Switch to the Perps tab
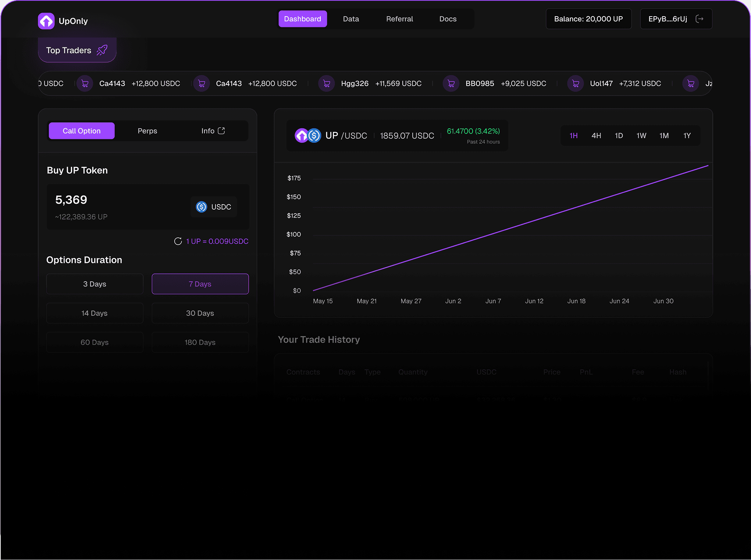Viewport: 751px width, 560px height. pyautogui.click(x=147, y=131)
